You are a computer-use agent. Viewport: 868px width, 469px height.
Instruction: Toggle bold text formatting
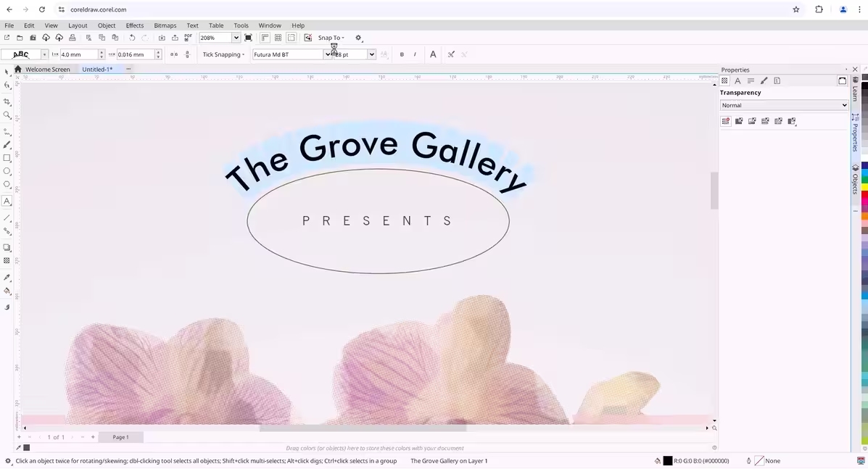tap(402, 54)
